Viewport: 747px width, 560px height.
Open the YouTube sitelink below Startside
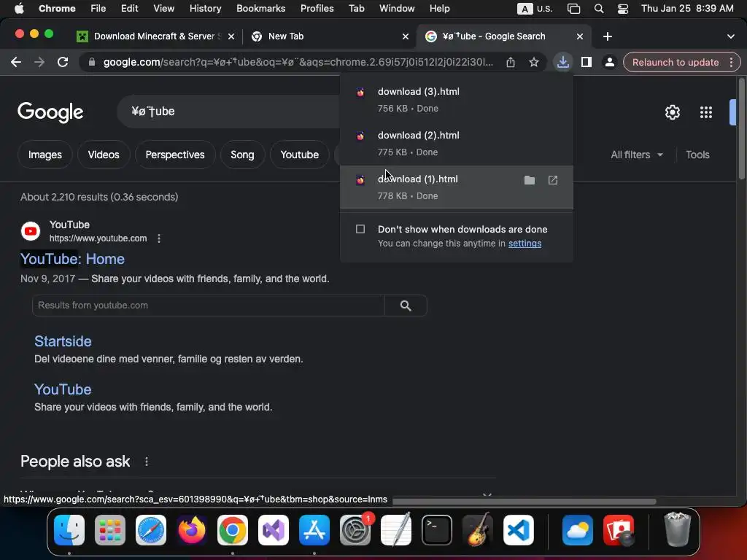click(63, 389)
